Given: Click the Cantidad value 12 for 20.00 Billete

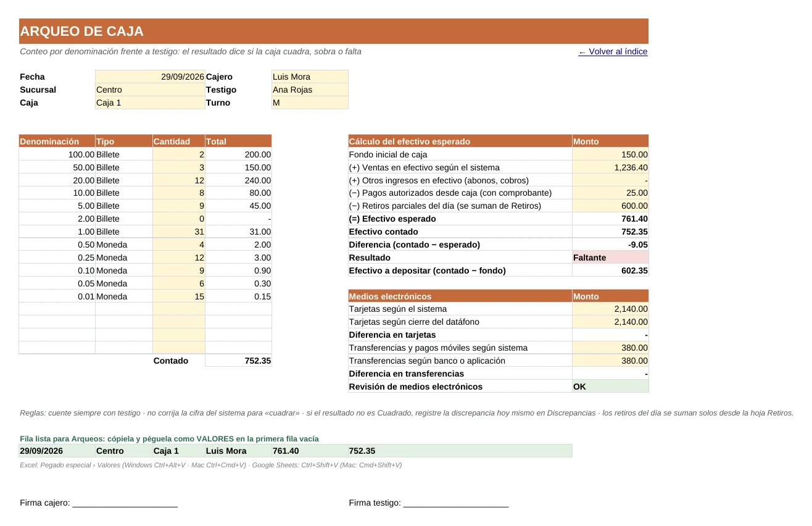Looking at the screenshot, I should click(178, 180).
